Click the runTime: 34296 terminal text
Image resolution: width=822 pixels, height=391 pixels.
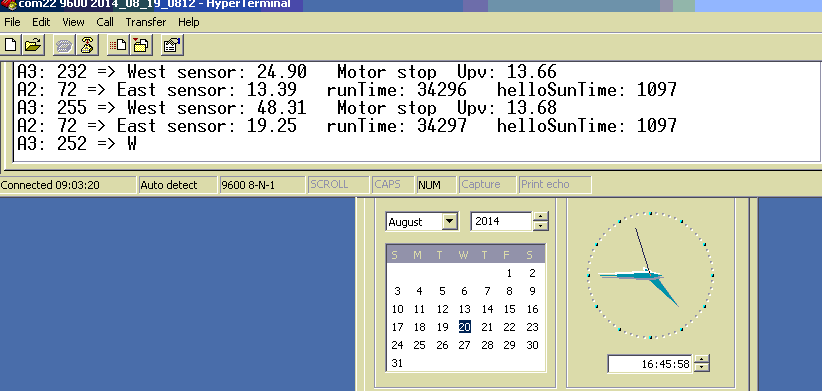point(396,90)
